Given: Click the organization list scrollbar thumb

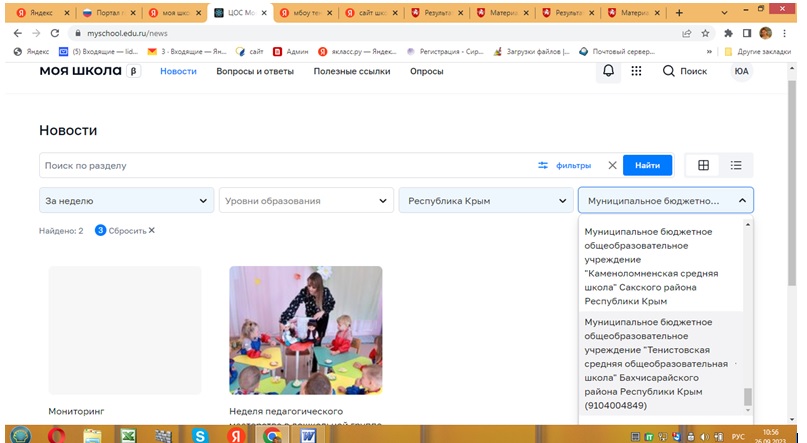Looking at the screenshot, I should [747, 398].
